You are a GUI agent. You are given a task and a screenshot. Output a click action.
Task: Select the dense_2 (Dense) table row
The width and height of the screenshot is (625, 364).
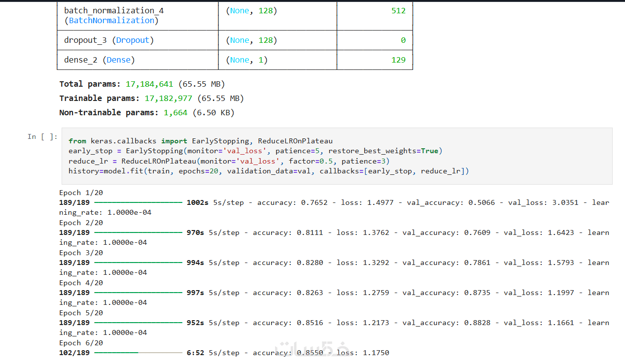235,60
